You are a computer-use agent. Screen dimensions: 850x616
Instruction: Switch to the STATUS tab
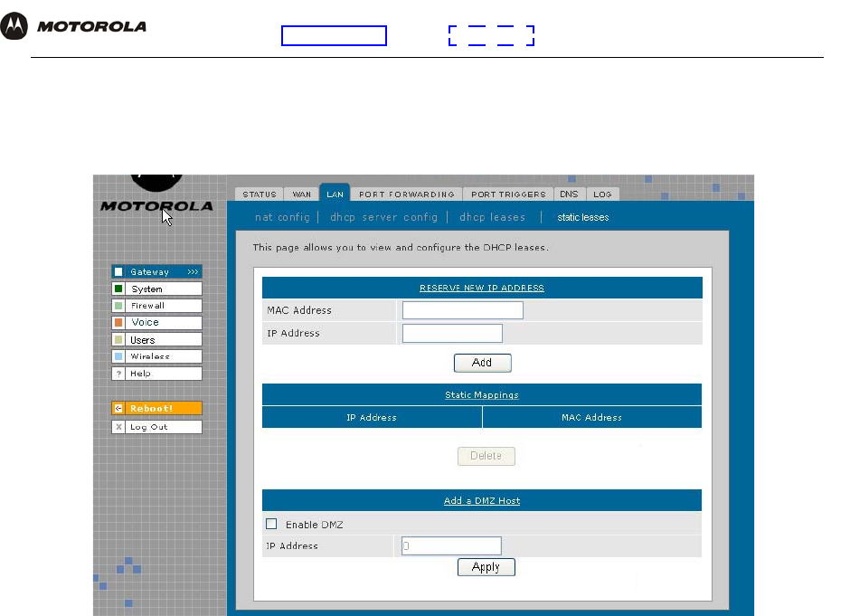(260, 194)
